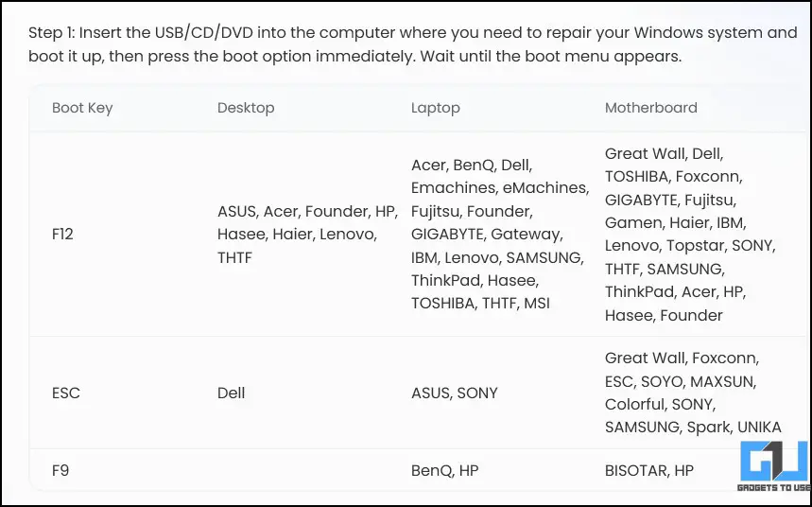Click ESC motherboard cell listing SOYO, MAXSUN

pos(693,393)
